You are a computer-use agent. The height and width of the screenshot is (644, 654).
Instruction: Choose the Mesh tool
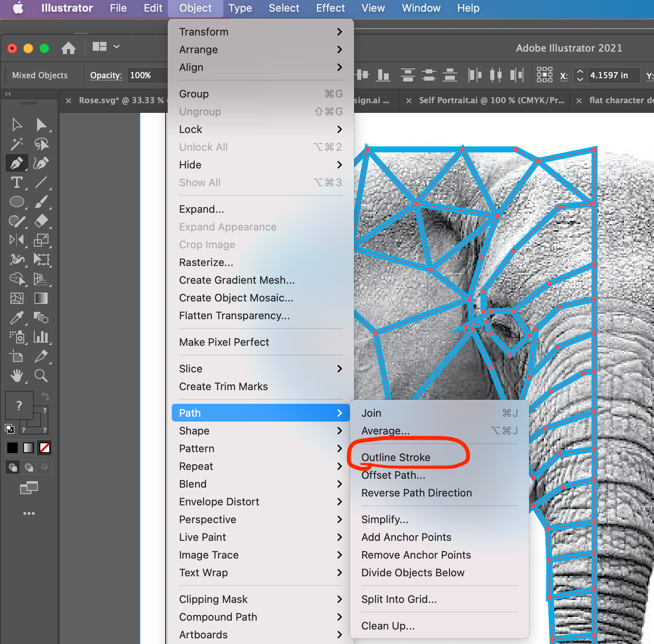click(17, 298)
